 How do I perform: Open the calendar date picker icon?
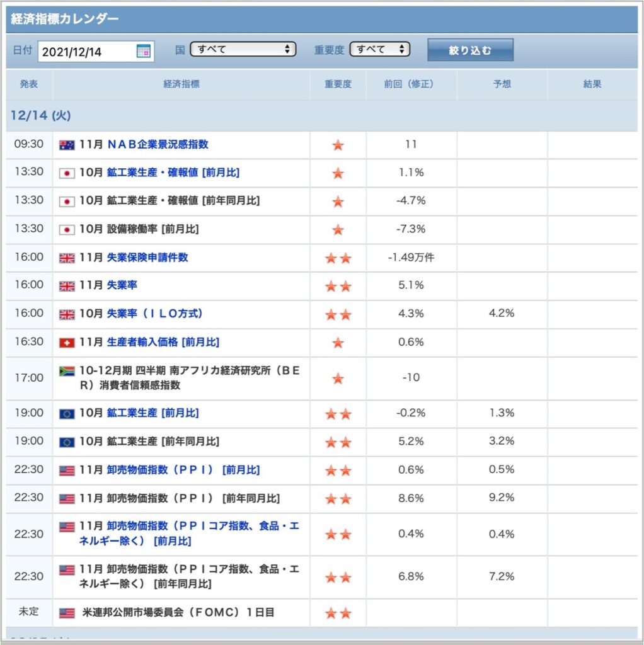(x=143, y=52)
